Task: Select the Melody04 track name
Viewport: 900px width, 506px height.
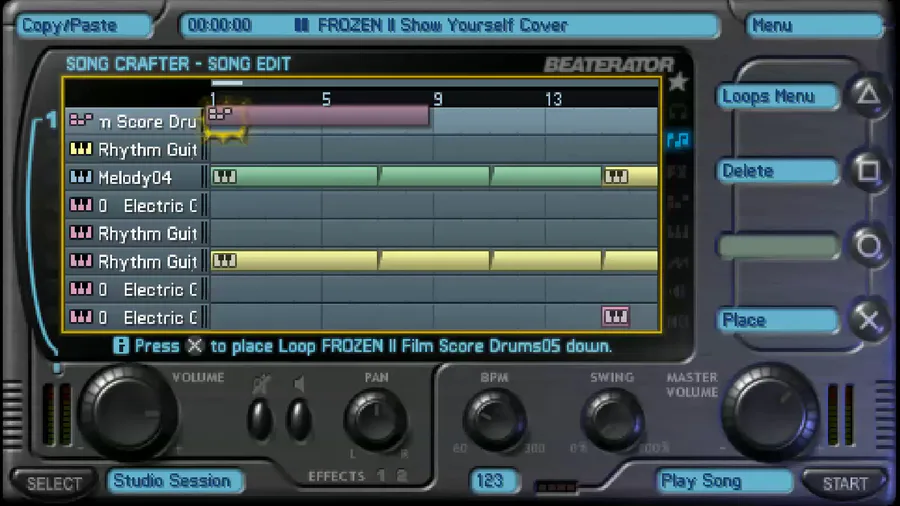Action: pos(135,177)
